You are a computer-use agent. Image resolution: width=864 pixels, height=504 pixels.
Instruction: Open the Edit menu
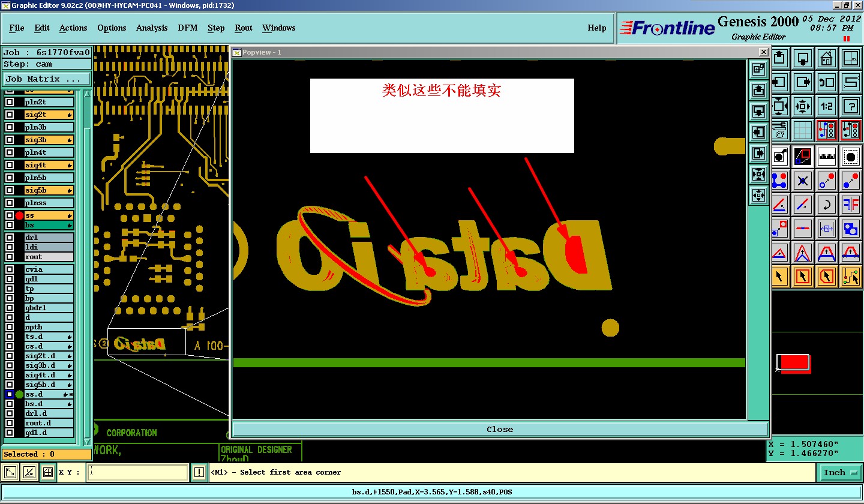(42, 28)
